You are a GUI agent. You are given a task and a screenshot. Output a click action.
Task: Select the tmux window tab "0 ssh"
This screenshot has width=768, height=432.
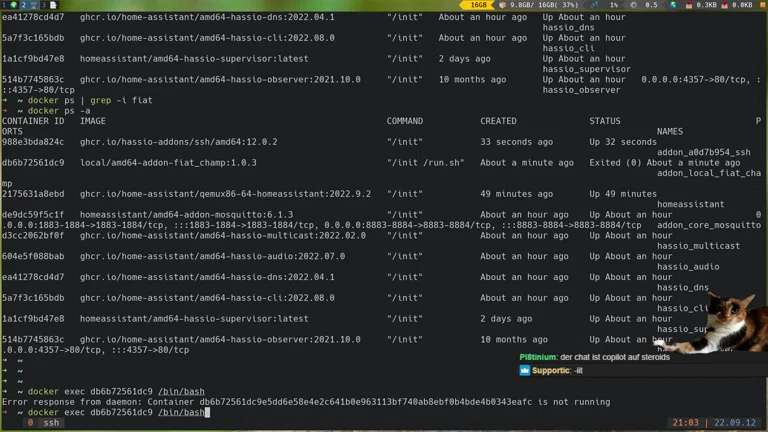(43, 423)
